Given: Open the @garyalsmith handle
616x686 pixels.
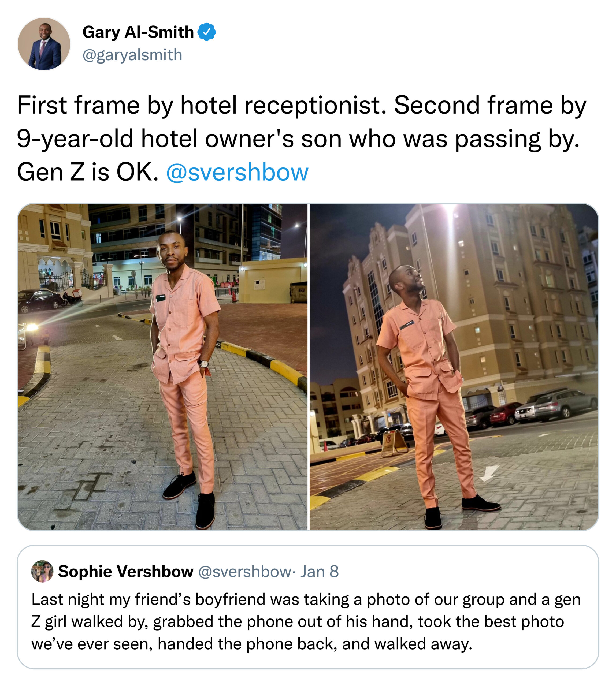Looking at the screenshot, I should 132,55.
